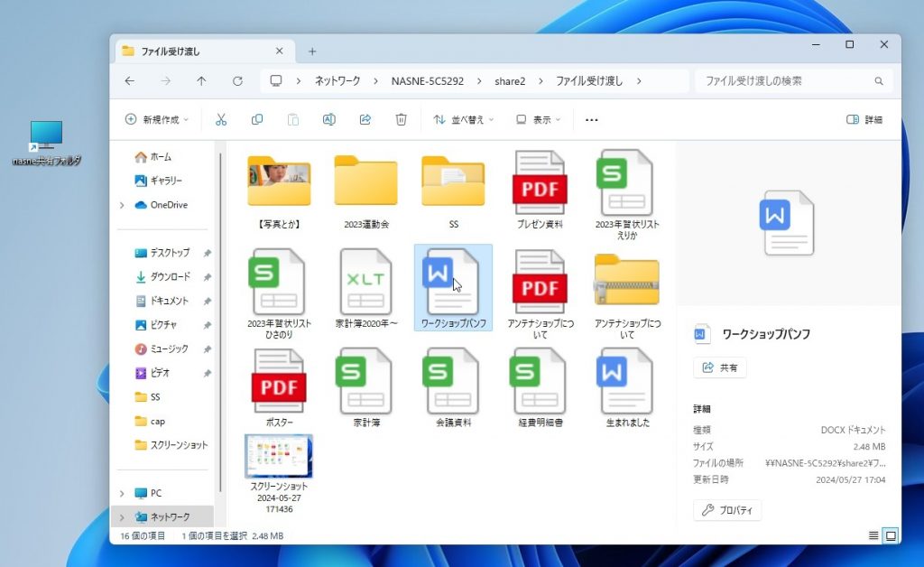The image size is (924, 567).
Task: Click the Copy icon in toolbar
Action: 257,120
